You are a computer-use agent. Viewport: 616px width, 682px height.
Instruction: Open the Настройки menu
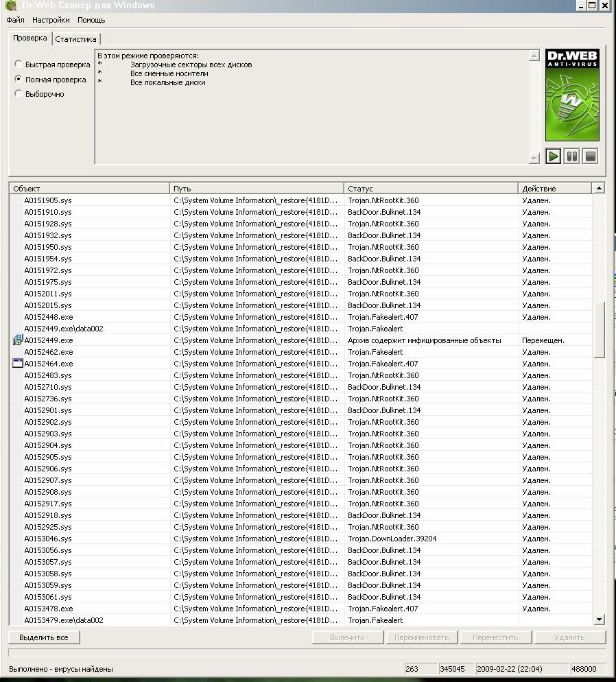(x=51, y=21)
